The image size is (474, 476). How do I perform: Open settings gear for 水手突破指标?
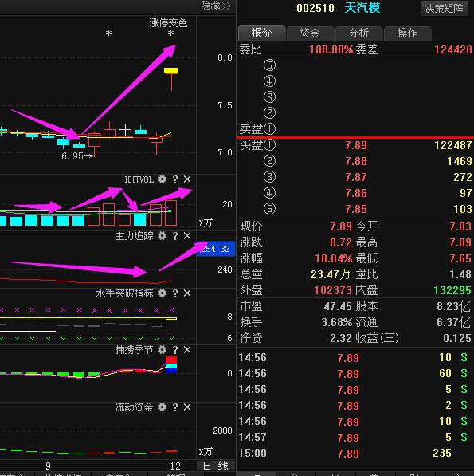(163, 293)
